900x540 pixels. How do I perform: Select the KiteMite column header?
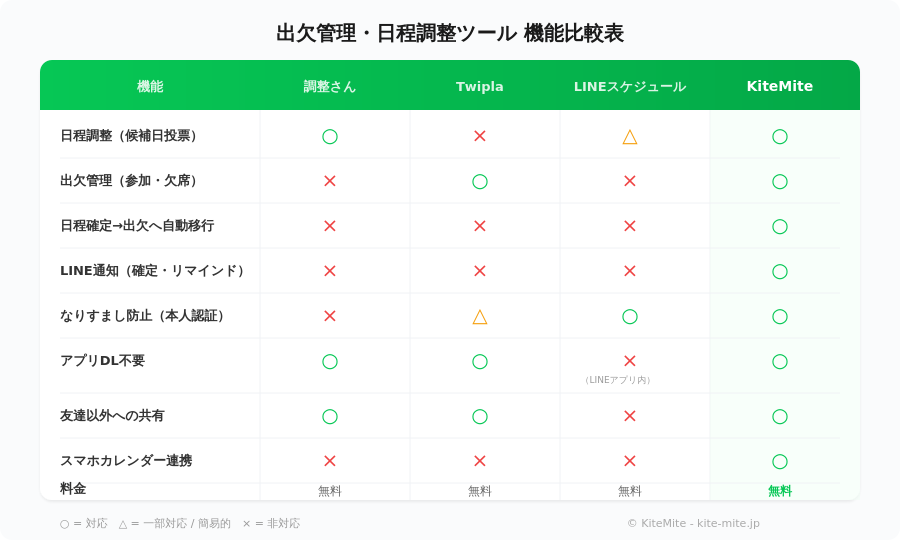tap(780, 86)
